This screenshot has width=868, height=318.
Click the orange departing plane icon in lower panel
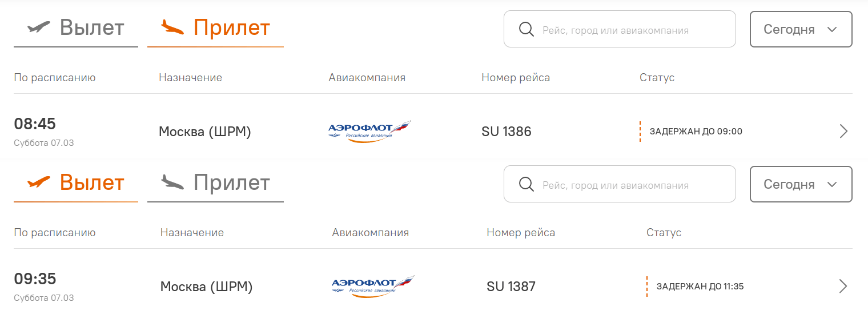(x=39, y=182)
